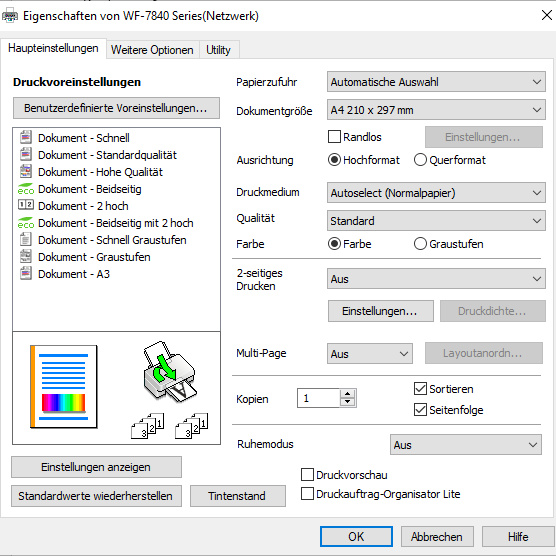This screenshot has width=556, height=556.
Task: Click the printer icon in the title bar
Action: [10, 16]
